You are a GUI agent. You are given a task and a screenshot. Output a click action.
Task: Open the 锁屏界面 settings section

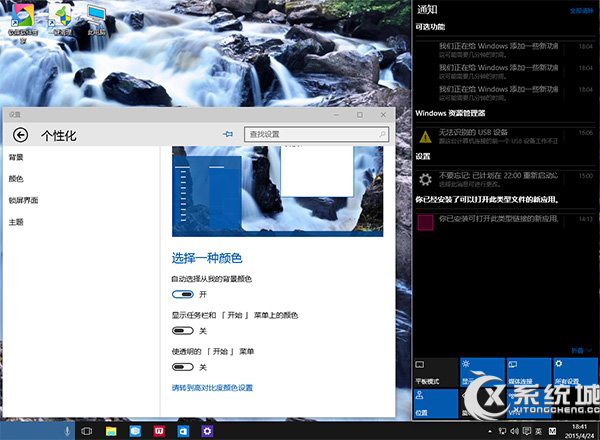[x=23, y=200]
